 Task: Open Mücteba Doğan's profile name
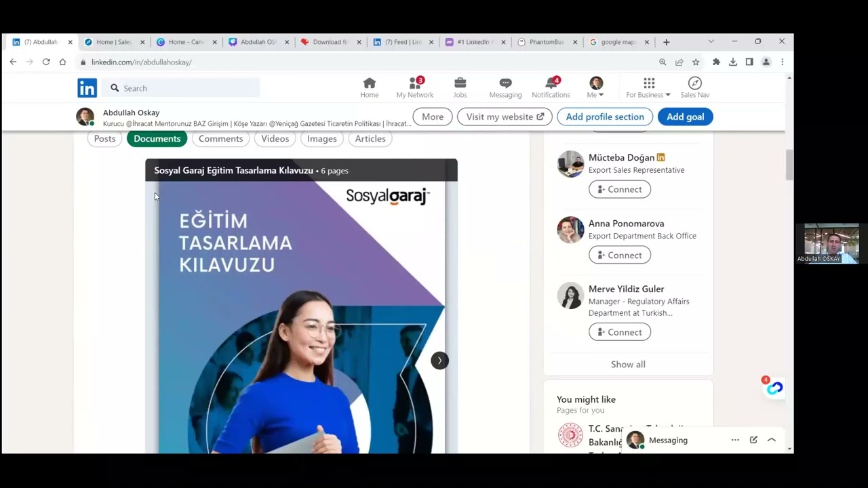(621, 157)
